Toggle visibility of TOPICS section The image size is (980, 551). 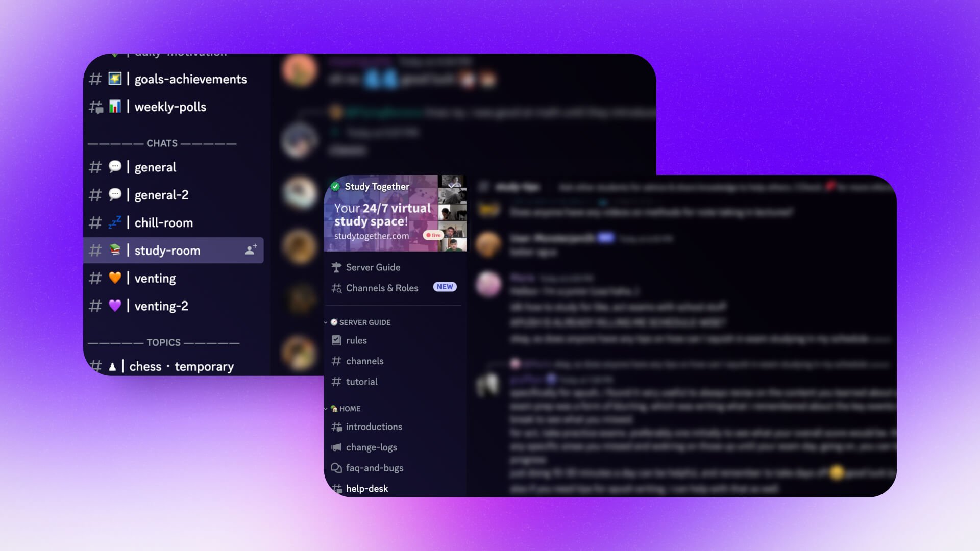(x=163, y=342)
